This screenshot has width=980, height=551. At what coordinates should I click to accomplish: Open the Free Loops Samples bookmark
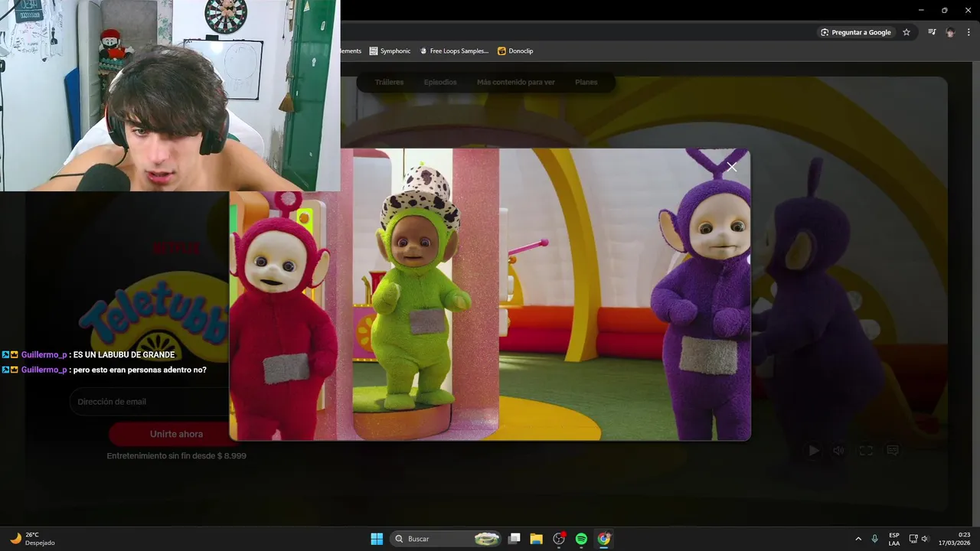click(x=453, y=51)
